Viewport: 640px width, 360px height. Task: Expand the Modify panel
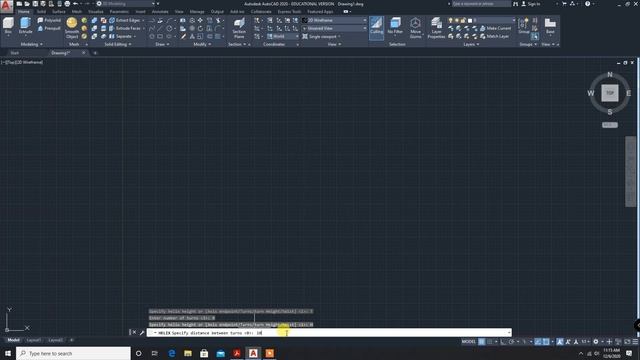pyautogui.click(x=202, y=44)
